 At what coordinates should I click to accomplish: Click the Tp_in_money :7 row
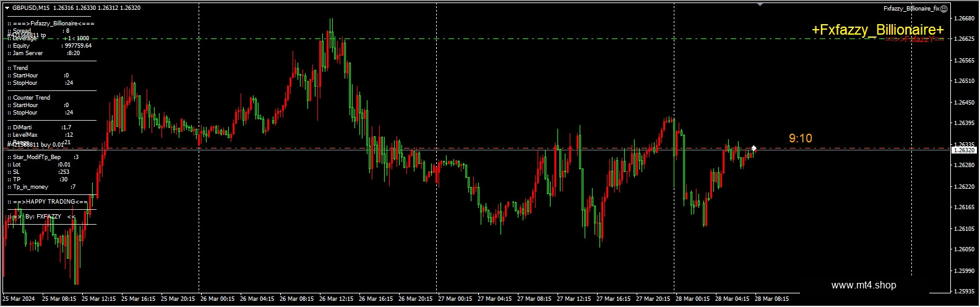point(41,187)
